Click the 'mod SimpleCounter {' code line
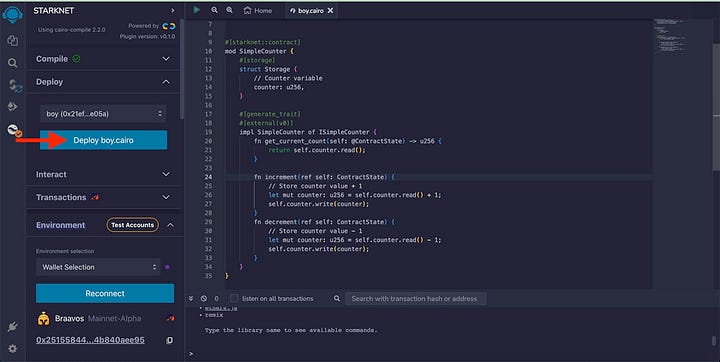 [x=259, y=51]
